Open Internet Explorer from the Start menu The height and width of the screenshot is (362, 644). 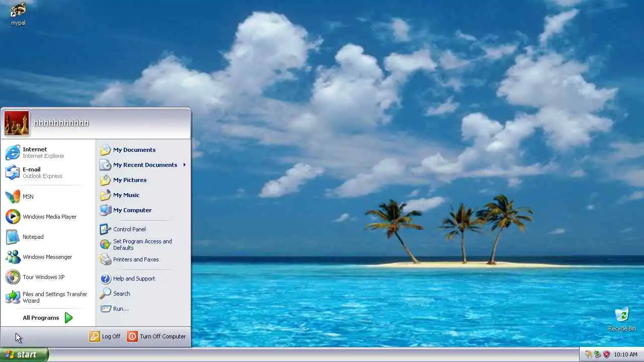click(48, 152)
